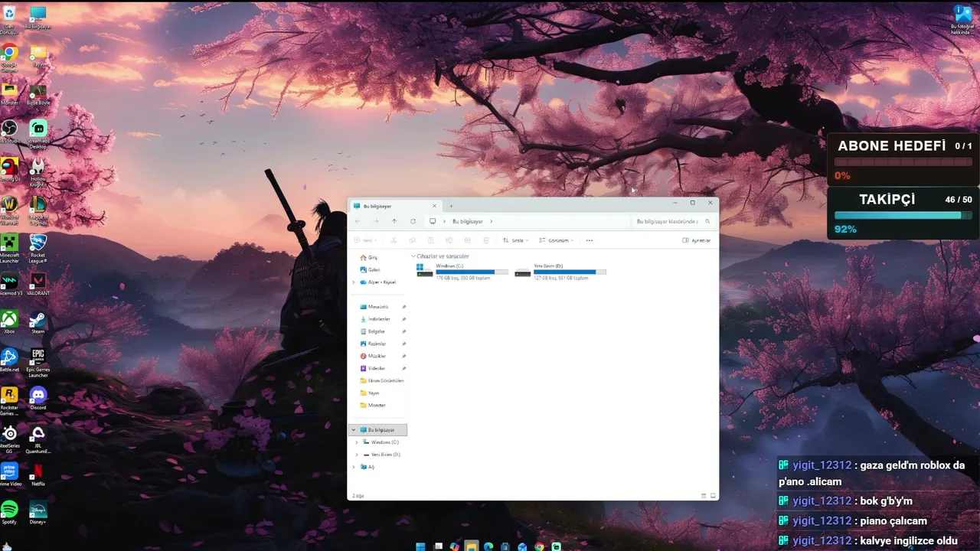Viewport: 980px width, 551px height.
Task: Switch to large thumbnails view in status bar
Action: [x=713, y=496]
